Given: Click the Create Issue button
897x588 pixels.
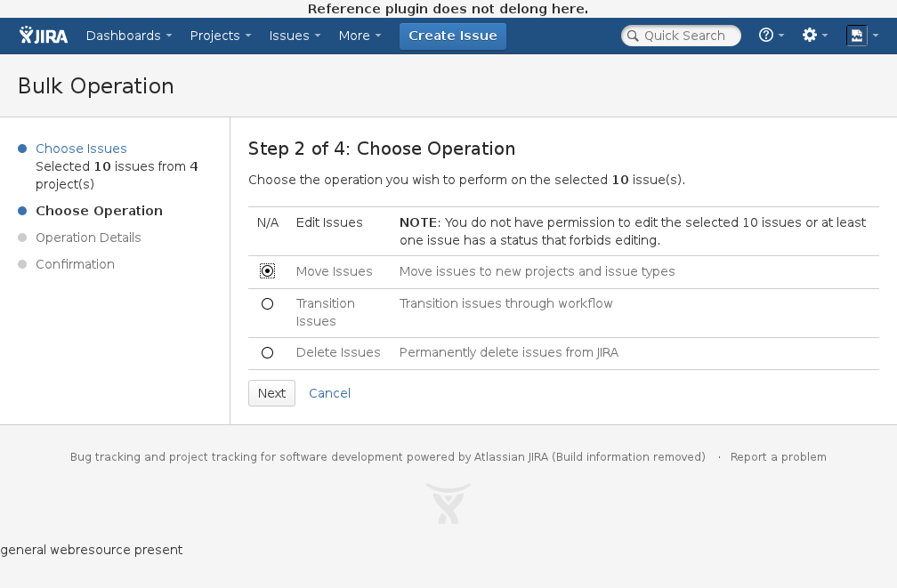Looking at the screenshot, I should tap(452, 36).
